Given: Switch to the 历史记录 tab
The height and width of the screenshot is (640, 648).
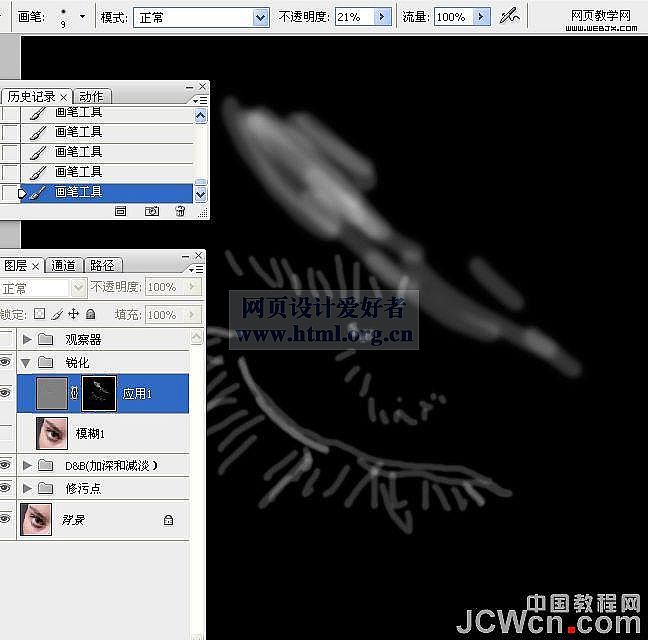Looking at the screenshot, I should pos(31,97).
